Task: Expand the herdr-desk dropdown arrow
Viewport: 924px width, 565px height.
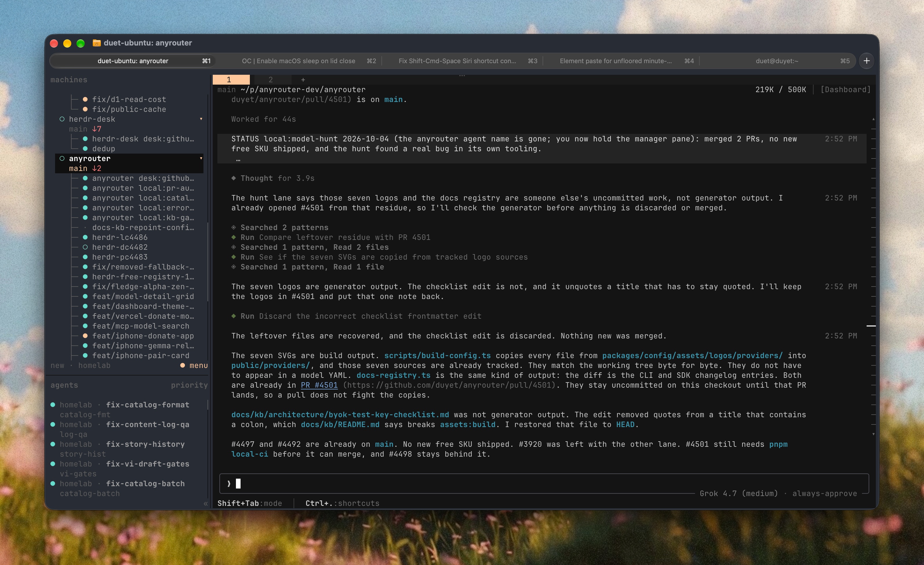Action: click(x=201, y=119)
